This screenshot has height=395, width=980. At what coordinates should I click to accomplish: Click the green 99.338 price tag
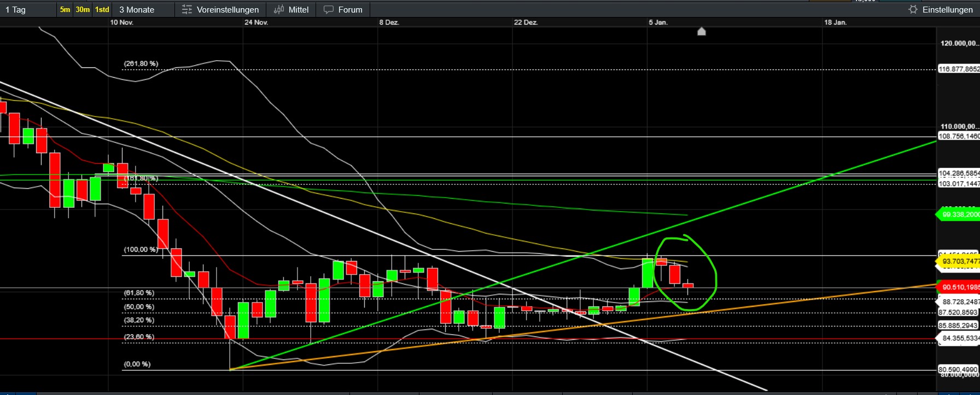[959, 214]
